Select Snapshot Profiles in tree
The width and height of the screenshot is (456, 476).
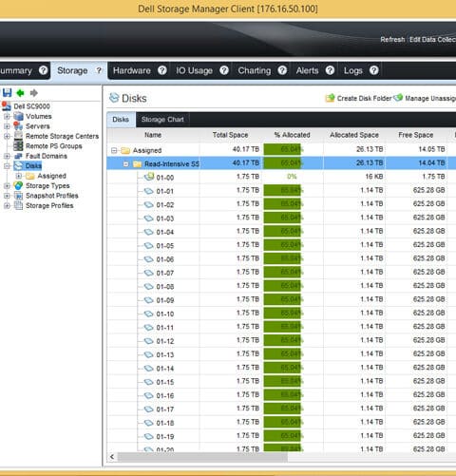pos(52,196)
